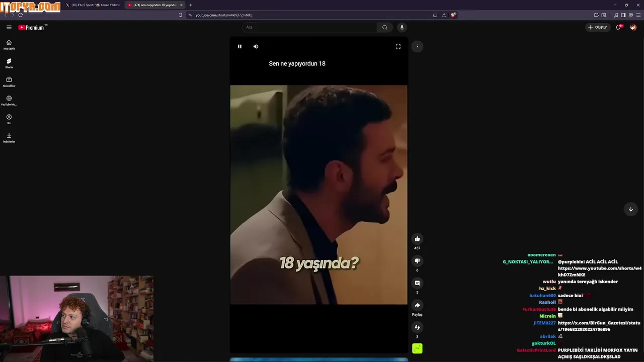This screenshot has height=362, width=644.
Task: Share the Short via Paylaş
Action: point(417,305)
